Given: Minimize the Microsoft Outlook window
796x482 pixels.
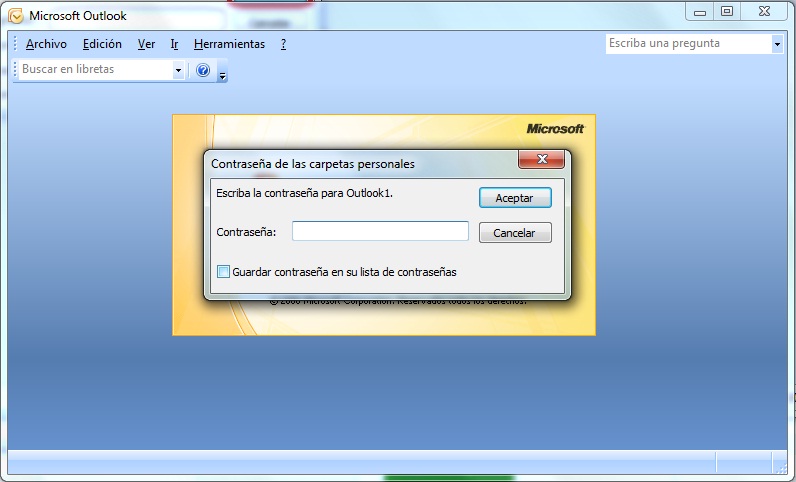Looking at the screenshot, I should point(700,12).
